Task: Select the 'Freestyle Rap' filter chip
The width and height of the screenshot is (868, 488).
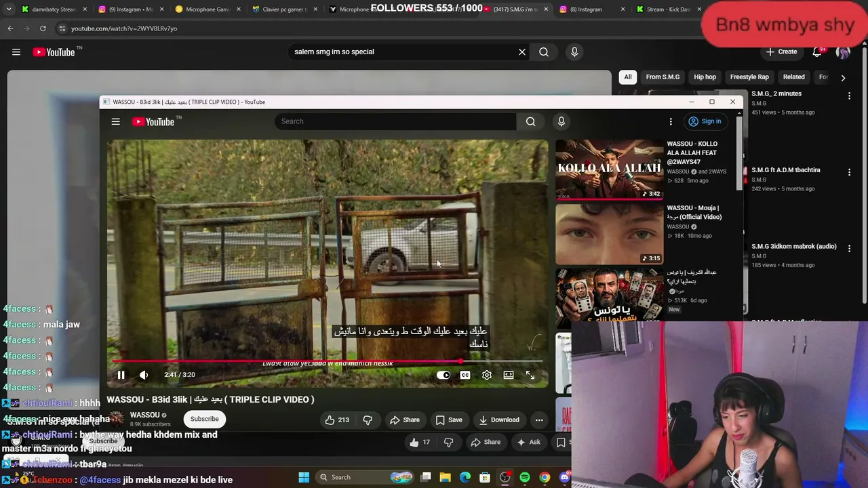Action: tap(749, 77)
